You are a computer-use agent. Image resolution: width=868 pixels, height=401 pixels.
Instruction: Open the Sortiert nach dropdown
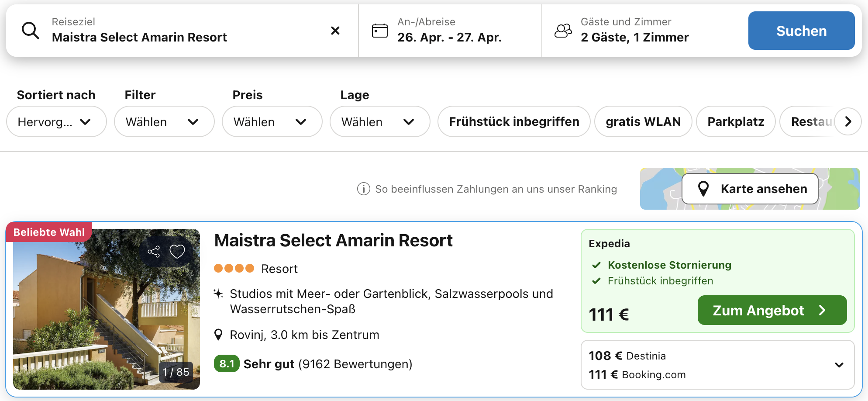(56, 122)
